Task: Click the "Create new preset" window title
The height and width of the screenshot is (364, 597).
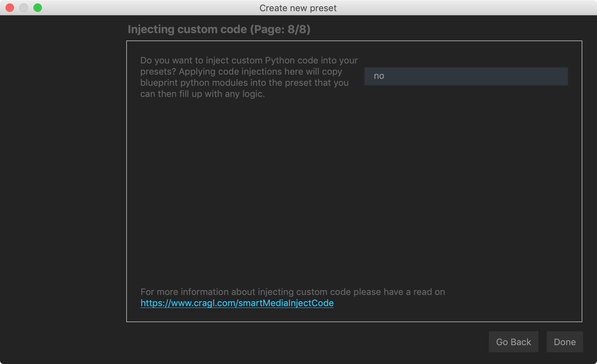Action: click(x=298, y=8)
